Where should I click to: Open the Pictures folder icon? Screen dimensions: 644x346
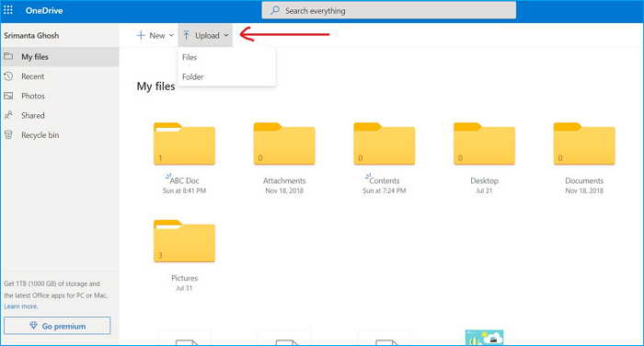tap(184, 241)
